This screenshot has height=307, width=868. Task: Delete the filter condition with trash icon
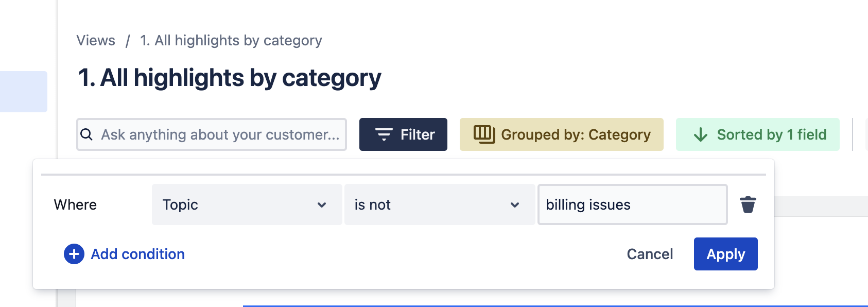[748, 204]
